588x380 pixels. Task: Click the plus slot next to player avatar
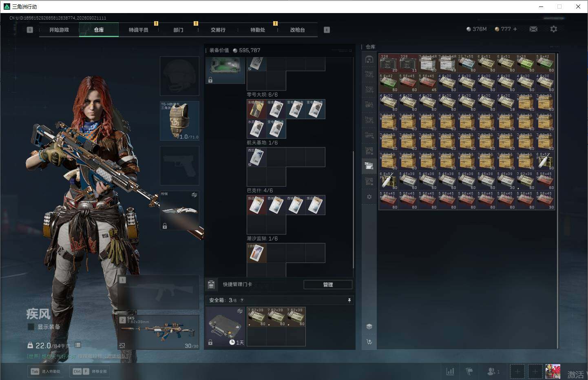pos(535,371)
